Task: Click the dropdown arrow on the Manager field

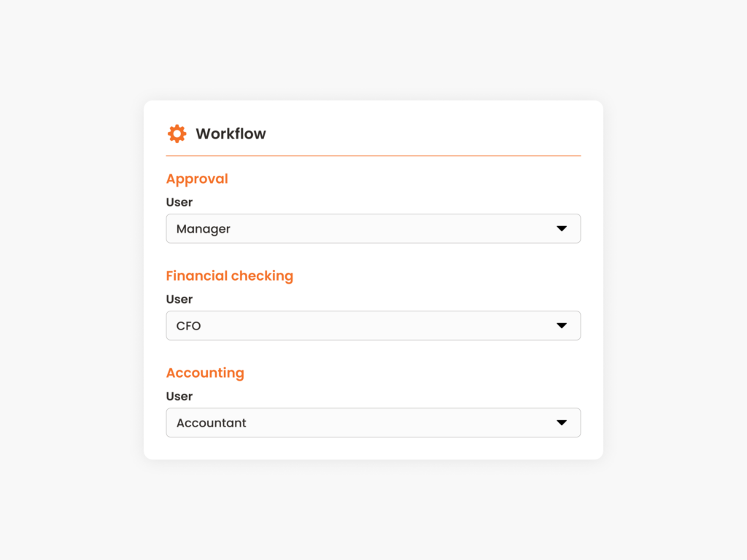Action: (562, 228)
